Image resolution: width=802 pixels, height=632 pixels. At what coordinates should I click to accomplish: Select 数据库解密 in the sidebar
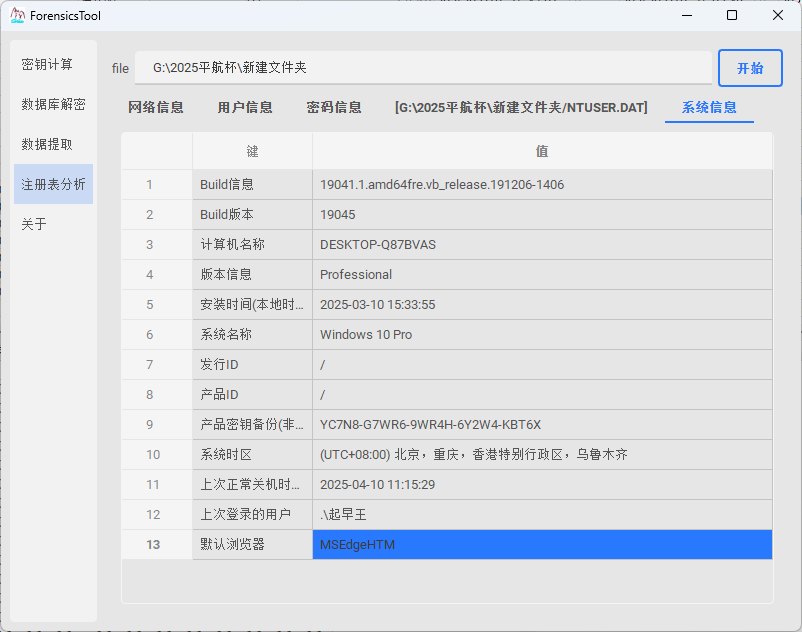pyautogui.click(x=53, y=104)
